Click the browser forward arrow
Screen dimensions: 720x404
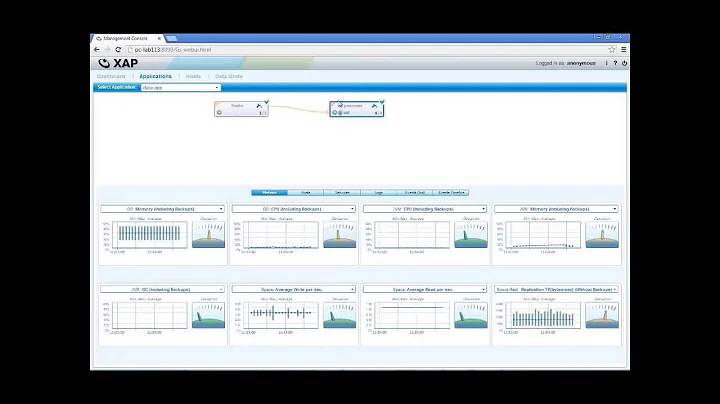coord(107,50)
